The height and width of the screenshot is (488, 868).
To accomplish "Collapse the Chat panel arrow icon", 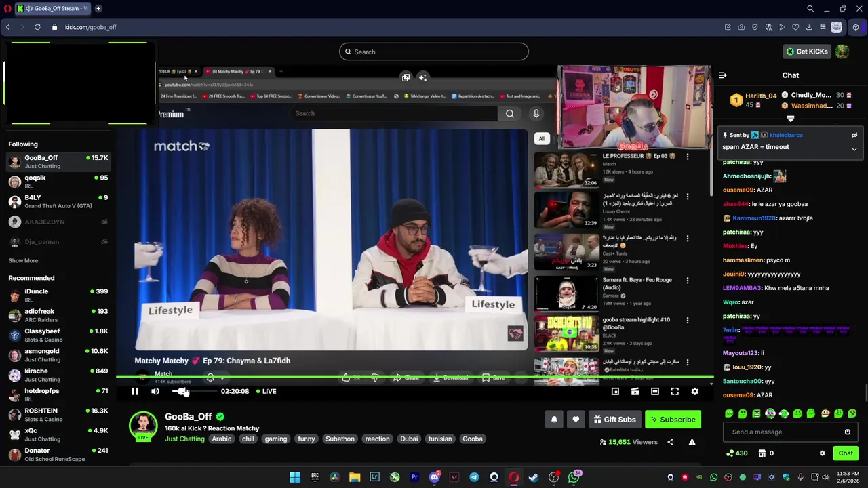I will pos(723,75).
